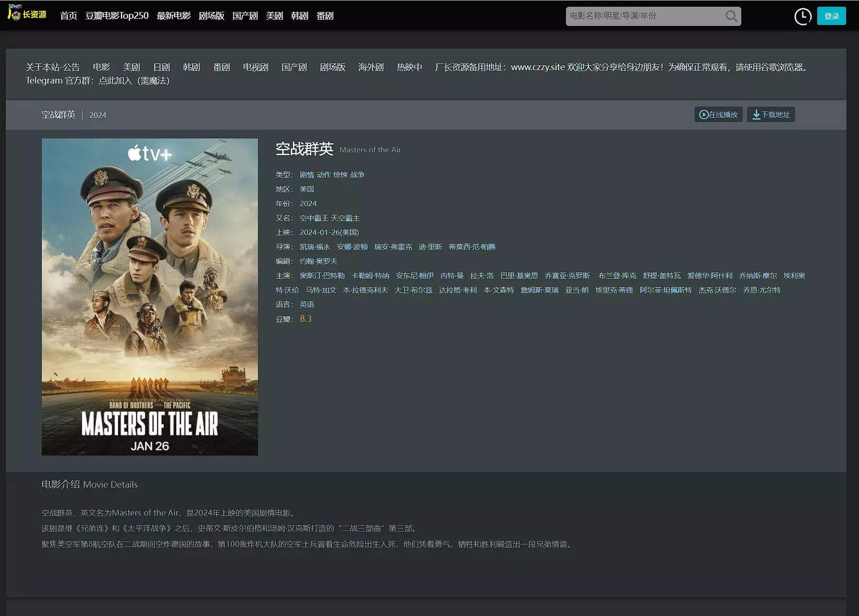This screenshot has height=616, width=859.
Task: Focus the movie name search field
Action: 644,16
